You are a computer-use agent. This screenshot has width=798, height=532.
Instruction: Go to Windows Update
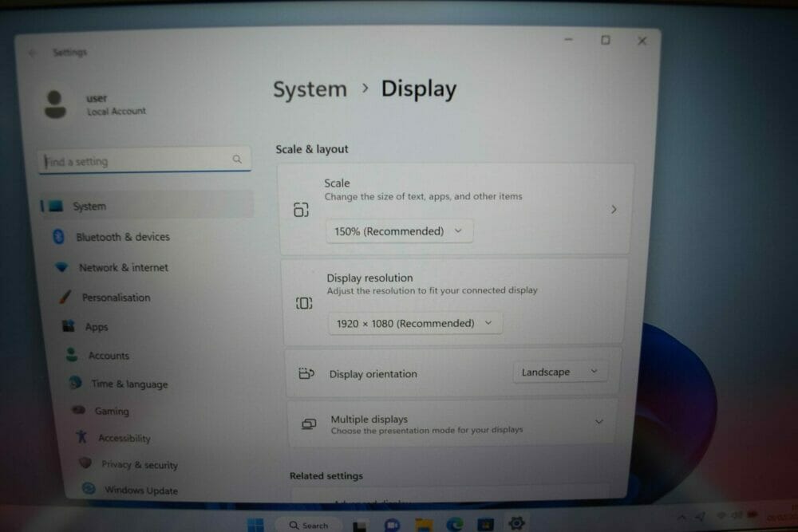(141, 491)
